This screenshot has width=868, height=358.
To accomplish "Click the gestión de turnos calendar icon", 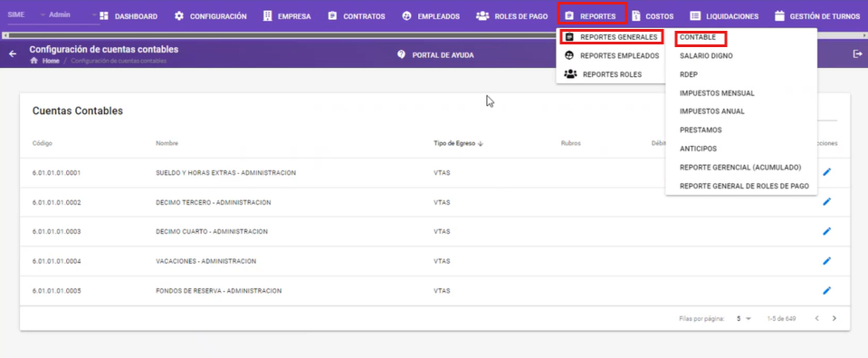I will pyautogui.click(x=779, y=16).
